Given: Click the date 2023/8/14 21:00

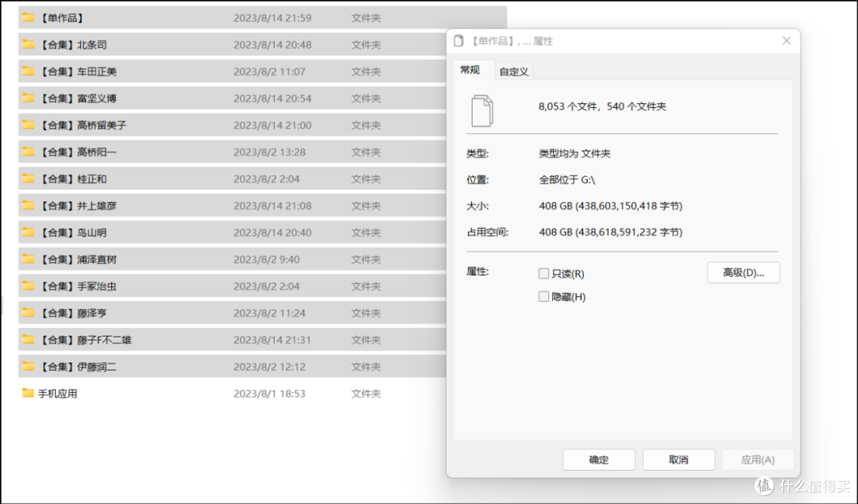Looking at the screenshot, I should pyautogui.click(x=272, y=125).
